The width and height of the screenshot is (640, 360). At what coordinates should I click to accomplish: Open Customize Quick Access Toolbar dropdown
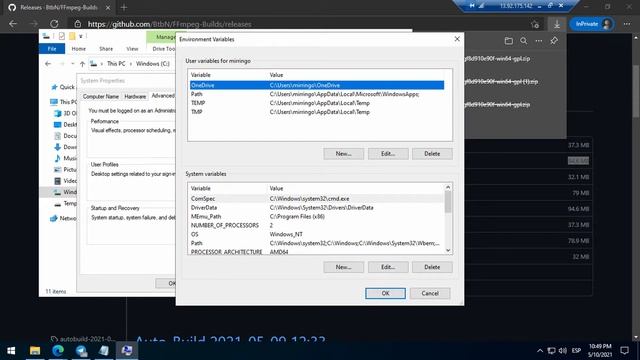pos(81,36)
